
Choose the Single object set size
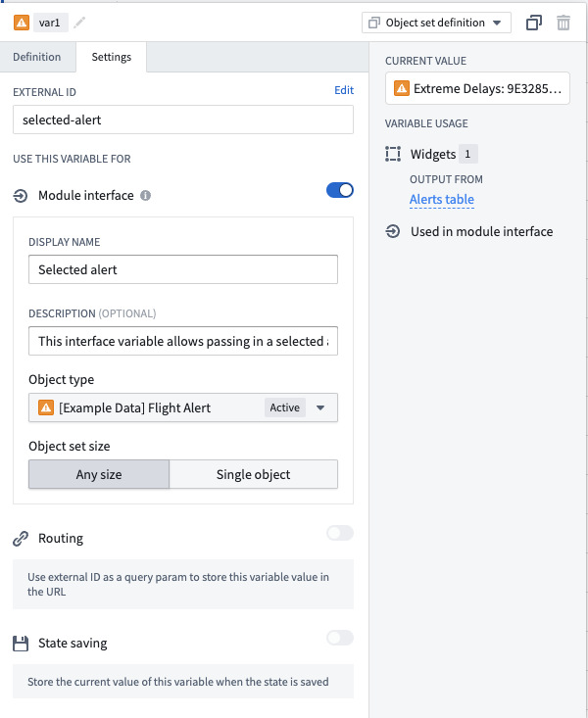pos(254,474)
